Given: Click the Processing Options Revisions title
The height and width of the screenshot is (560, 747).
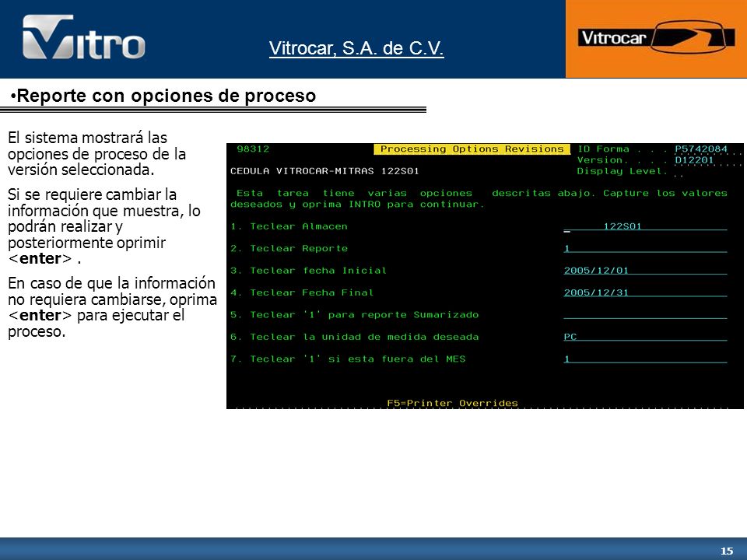Looking at the screenshot, I should 472,149.
